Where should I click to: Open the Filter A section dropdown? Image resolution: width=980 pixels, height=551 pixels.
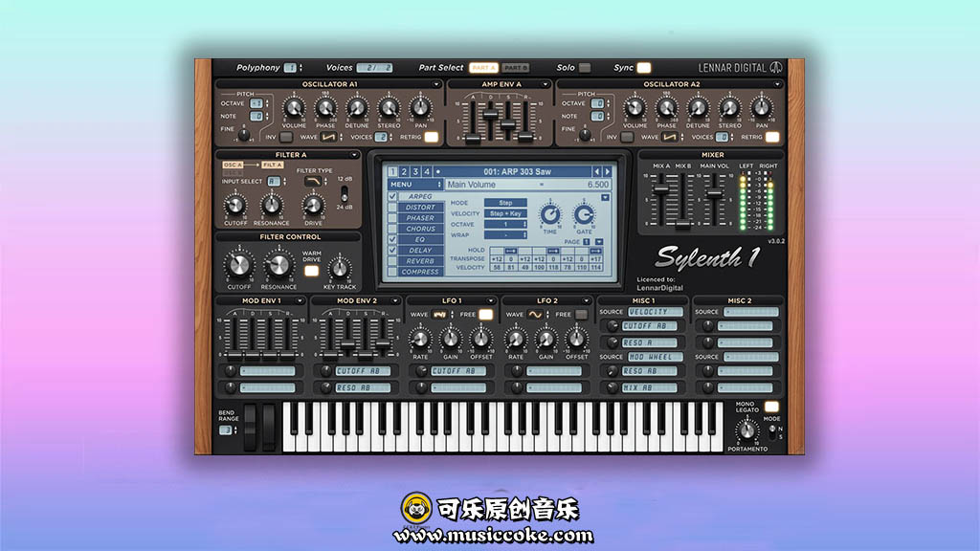click(354, 155)
